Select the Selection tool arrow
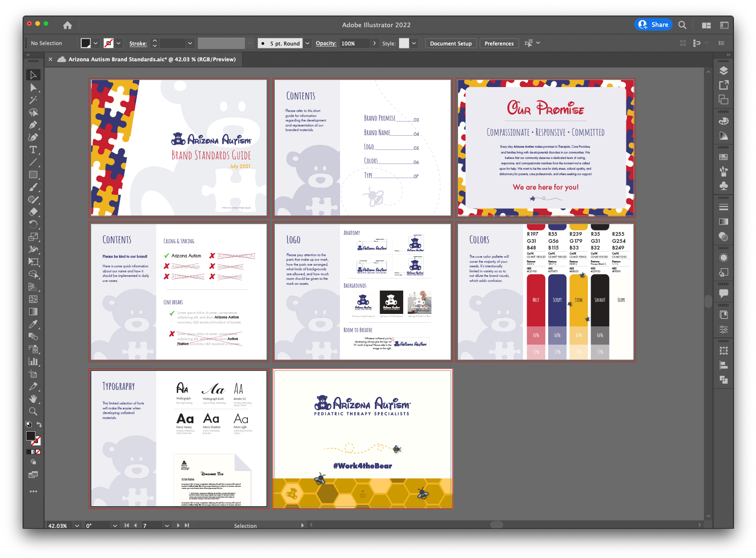756x558 pixels. tap(33, 75)
